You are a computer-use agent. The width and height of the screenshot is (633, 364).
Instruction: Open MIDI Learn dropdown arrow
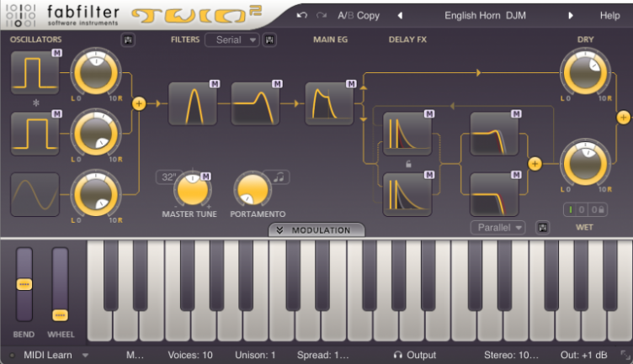coord(85,355)
